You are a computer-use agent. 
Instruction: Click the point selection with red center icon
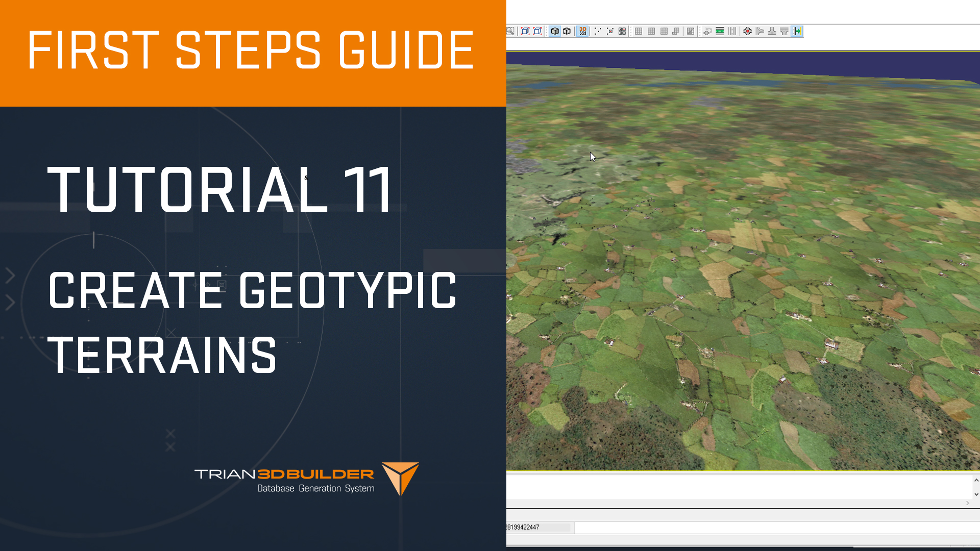[x=610, y=31]
